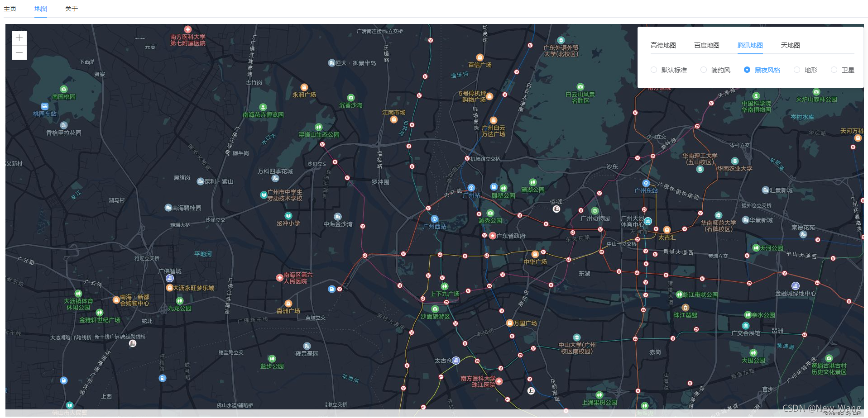Click the 白云山风景名胜区 scenic marker
The width and height of the screenshot is (868, 418).
(x=580, y=87)
